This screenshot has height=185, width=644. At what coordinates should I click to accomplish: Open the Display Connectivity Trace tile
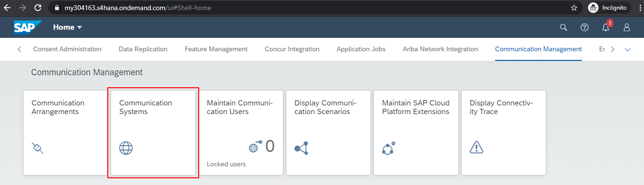coord(504,133)
